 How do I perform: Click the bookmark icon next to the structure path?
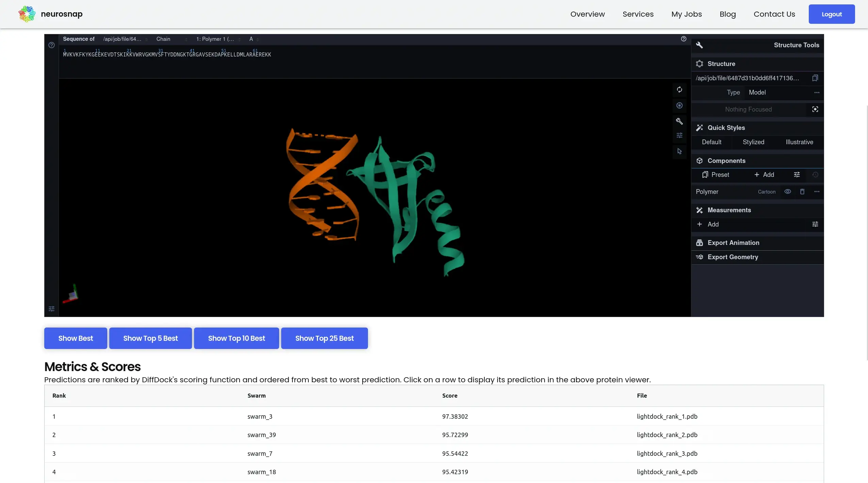815,78
